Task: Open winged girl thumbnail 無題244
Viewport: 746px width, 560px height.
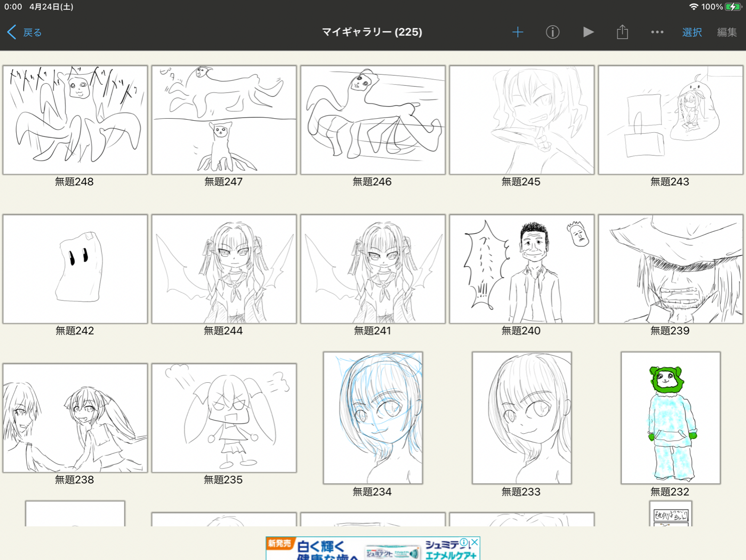Action: click(x=224, y=269)
